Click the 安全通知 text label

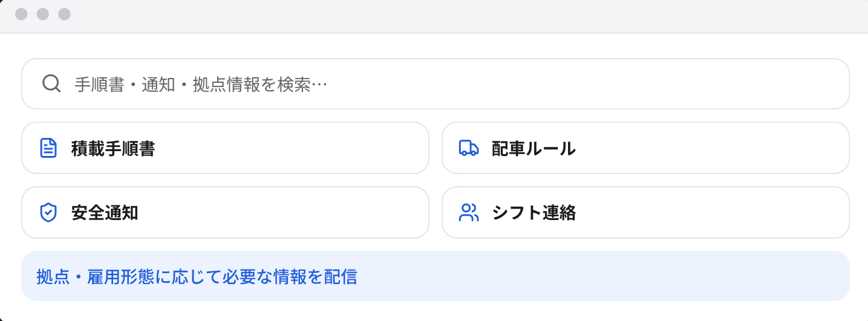tap(105, 212)
